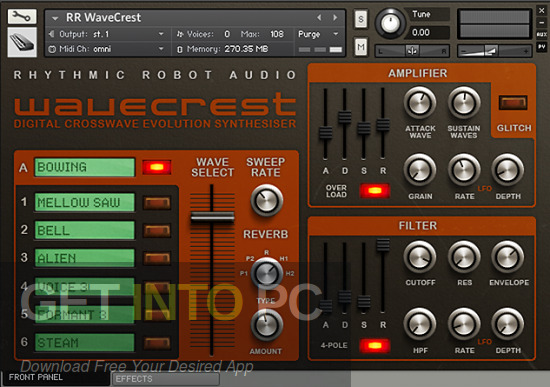
Task: Click the Filter Decay slider handle
Action: tap(345, 297)
